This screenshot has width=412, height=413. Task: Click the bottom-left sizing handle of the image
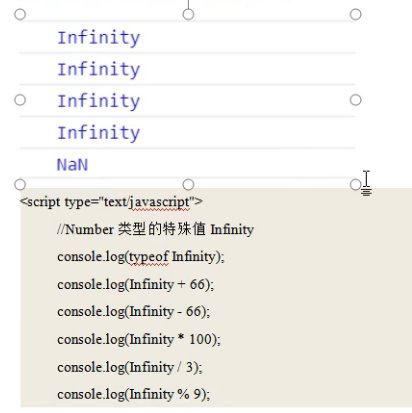(x=20, y=184)
